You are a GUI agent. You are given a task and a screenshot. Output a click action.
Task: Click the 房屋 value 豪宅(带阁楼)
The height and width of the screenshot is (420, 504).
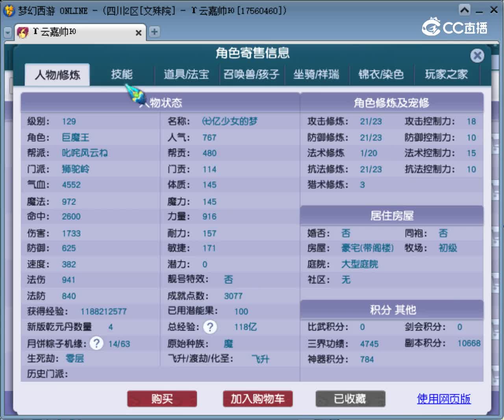pyautogui.click(x=367, y=248)
